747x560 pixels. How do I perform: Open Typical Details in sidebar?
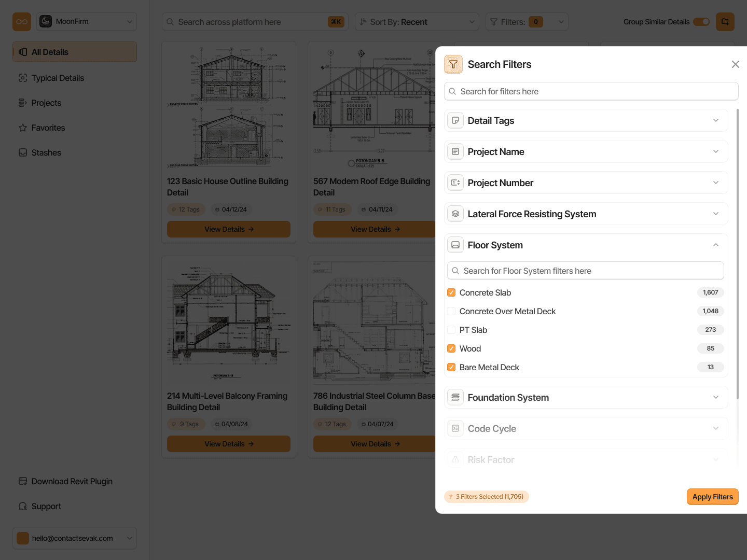click(x=75, y=78)
